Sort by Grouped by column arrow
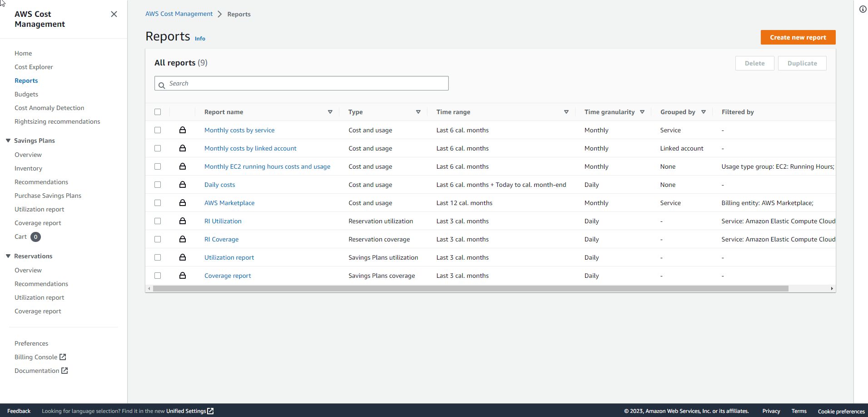The height and width of the screenshot is (417, 868). tap(704, 112)
